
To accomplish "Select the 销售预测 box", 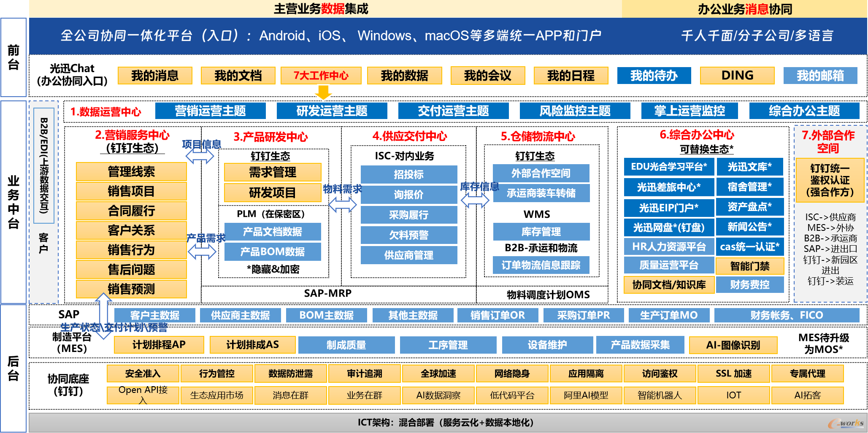I will (131, 289).
